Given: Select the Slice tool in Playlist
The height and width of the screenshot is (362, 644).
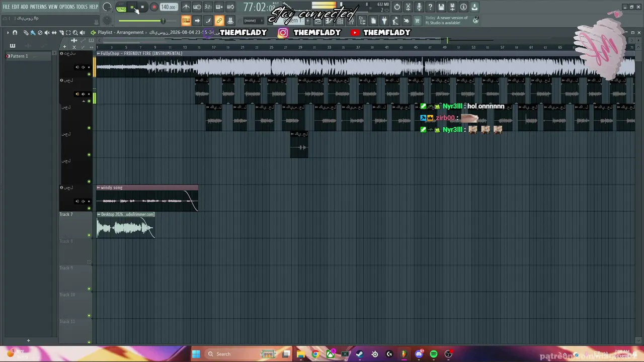Looking at the screenshot, I should (x=61, y=33).
